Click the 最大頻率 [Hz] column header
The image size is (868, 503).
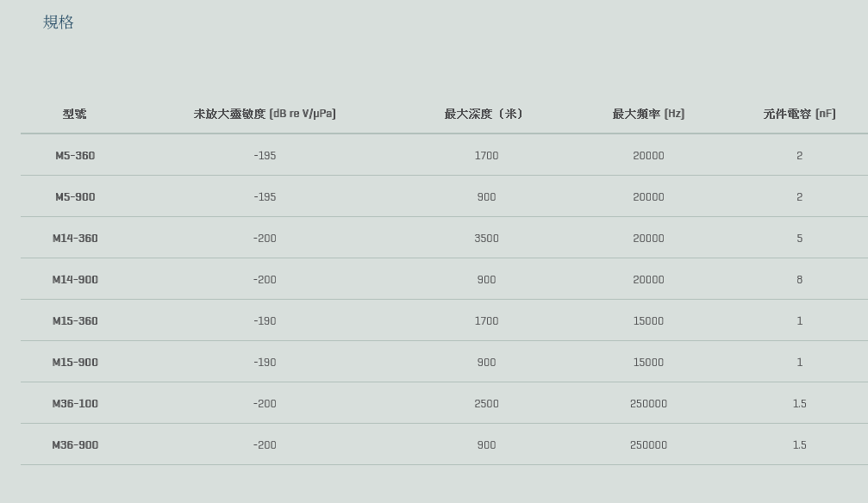click(x=648, y=114)
